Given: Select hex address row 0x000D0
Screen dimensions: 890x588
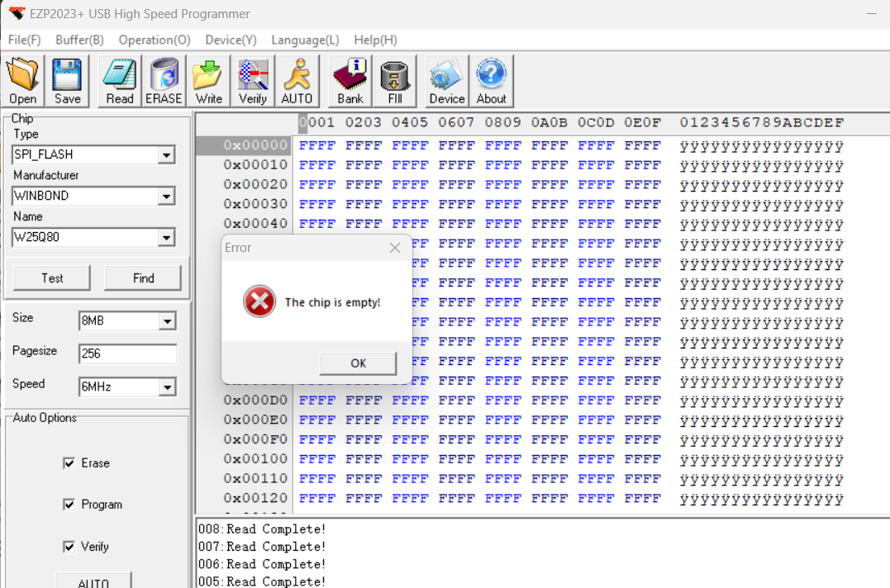Looking at the screenshot, I should coord(255,401).
